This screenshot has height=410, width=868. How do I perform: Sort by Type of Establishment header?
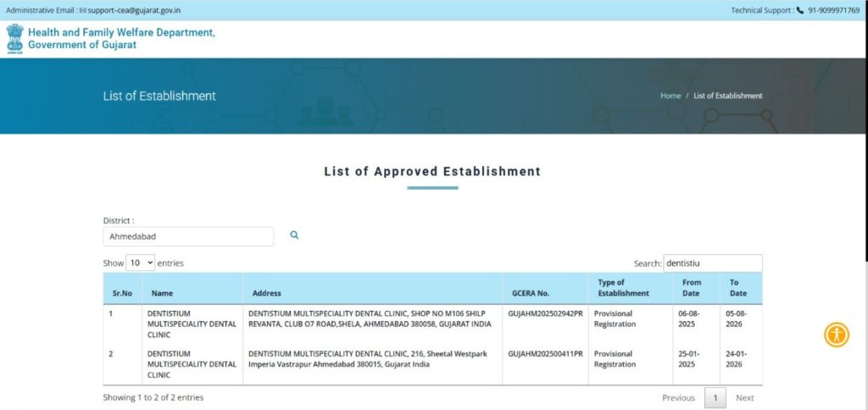[x=631, y=288]
